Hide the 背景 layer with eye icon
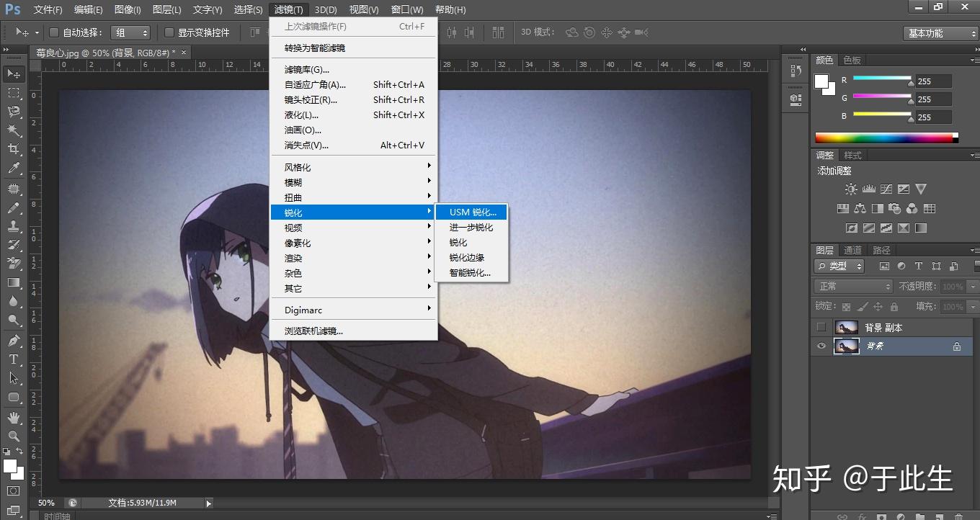The height and width of the screenshot is (520, 980). coord(821,346)
